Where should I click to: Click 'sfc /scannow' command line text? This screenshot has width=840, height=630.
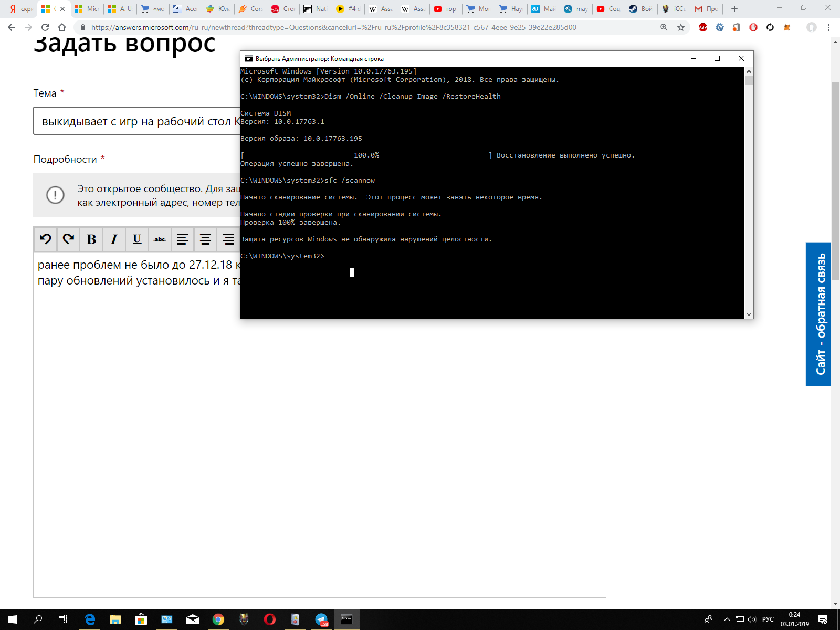tap(350, 181)
